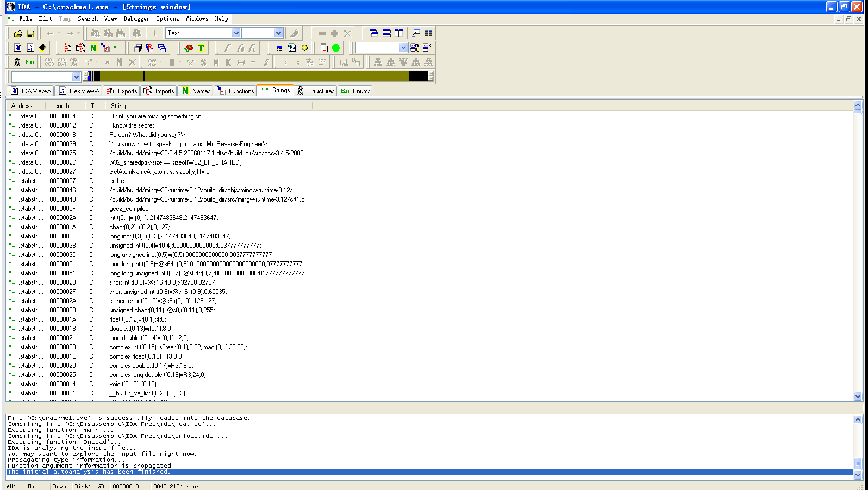Select the 'I know the secret' row
Screen dimensions: 868x490
pos(429,125)
